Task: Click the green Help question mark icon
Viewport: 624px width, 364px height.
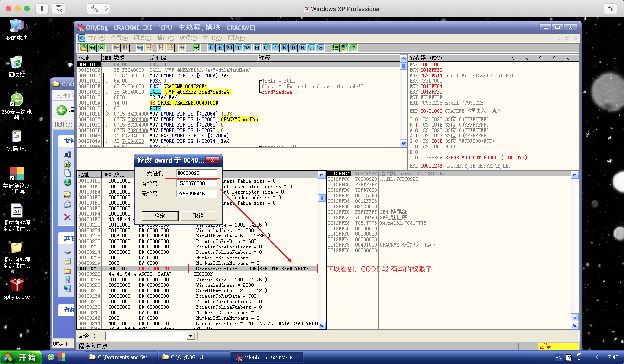Action: tap(354, 47)
